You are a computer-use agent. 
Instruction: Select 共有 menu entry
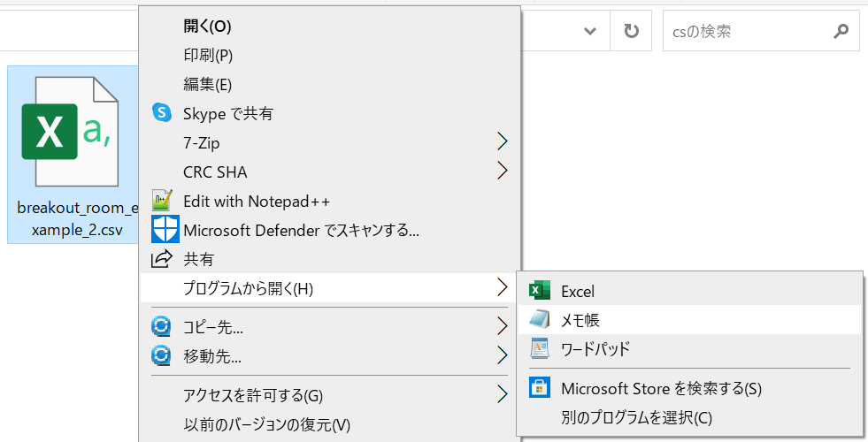tap(330, 259)
